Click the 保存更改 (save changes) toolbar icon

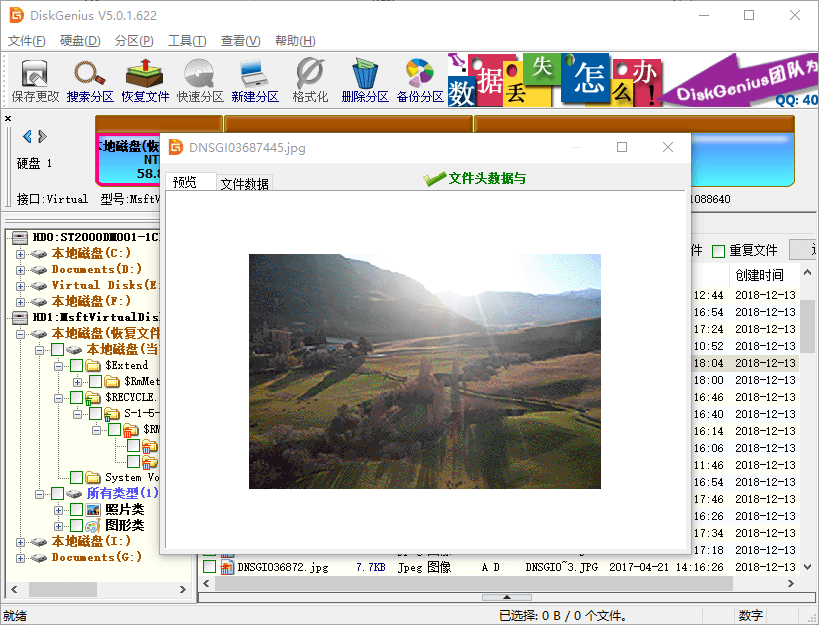pyautogui.click(x=35, y=81)
